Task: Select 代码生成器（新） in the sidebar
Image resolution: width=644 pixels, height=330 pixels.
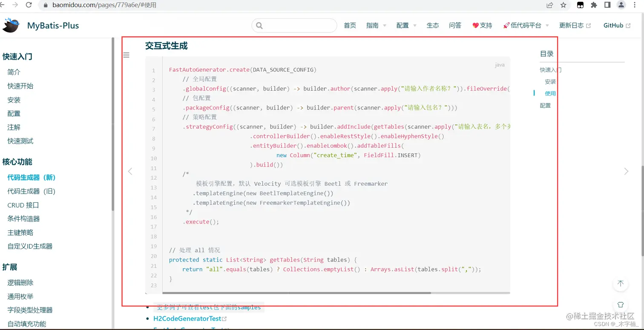Action: coord(32,178)
